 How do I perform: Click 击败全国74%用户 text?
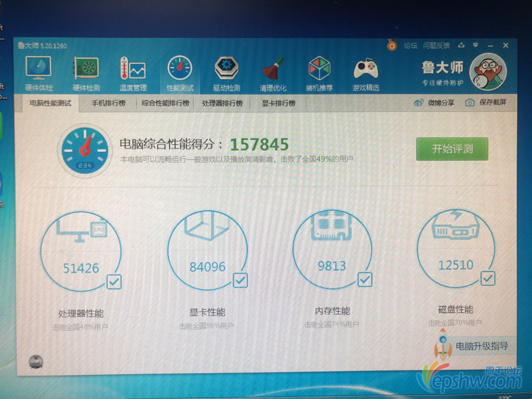[332, 324]
